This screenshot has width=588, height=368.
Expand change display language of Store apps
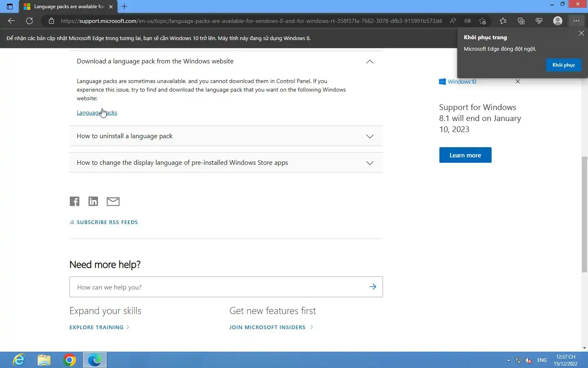pyautogui.click(x=226, y=162)
